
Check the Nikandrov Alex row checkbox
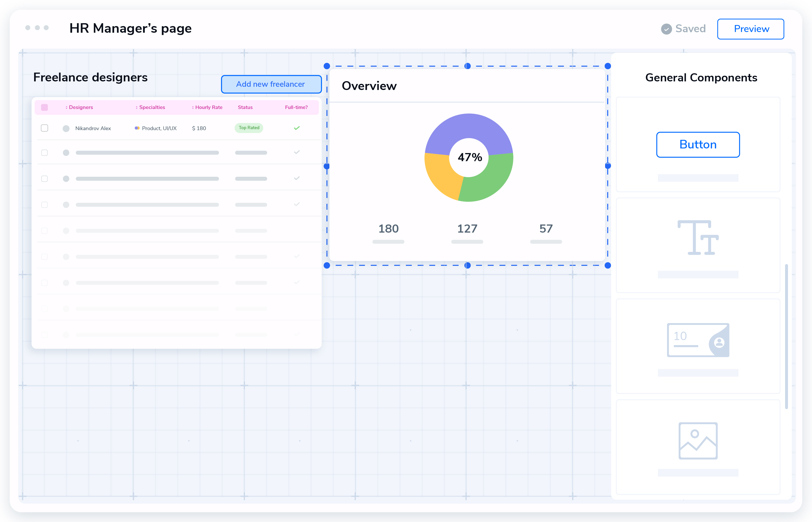point(44,128)
